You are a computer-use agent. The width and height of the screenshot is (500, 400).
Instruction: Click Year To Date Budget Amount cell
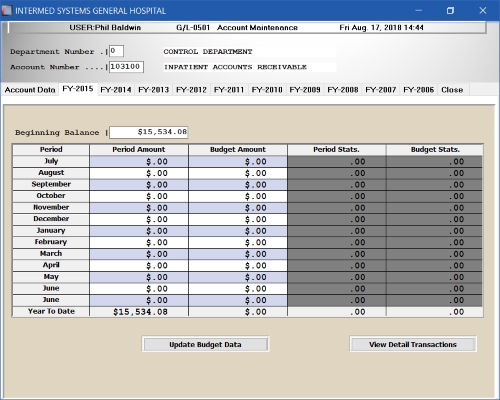coord(238,312)
